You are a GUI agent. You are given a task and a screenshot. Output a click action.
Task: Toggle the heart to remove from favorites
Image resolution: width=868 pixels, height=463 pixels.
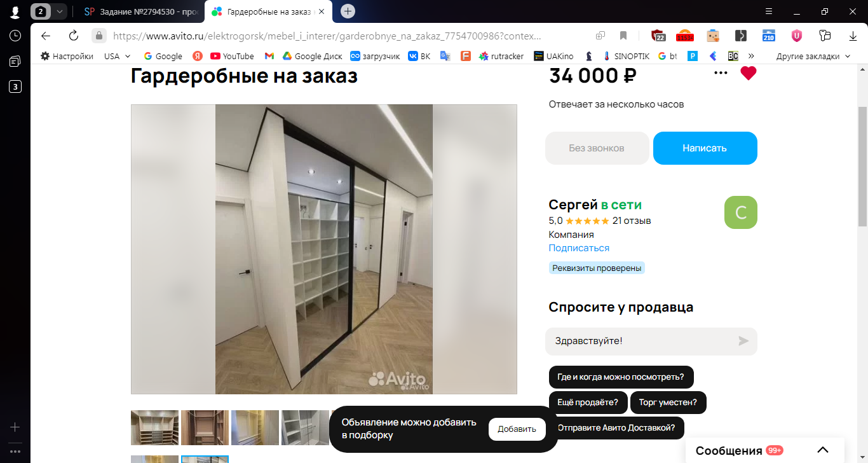(749, 73)
